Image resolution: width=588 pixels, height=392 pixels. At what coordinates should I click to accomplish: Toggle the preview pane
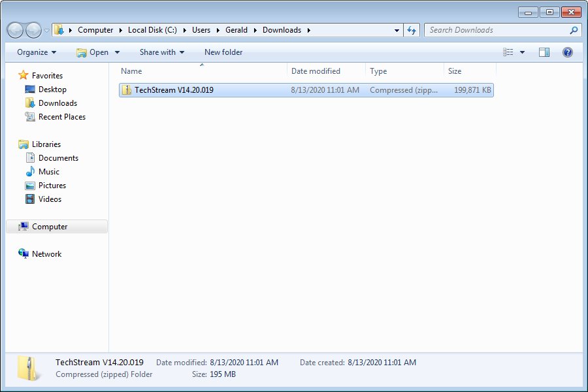[x=544, y=52]
